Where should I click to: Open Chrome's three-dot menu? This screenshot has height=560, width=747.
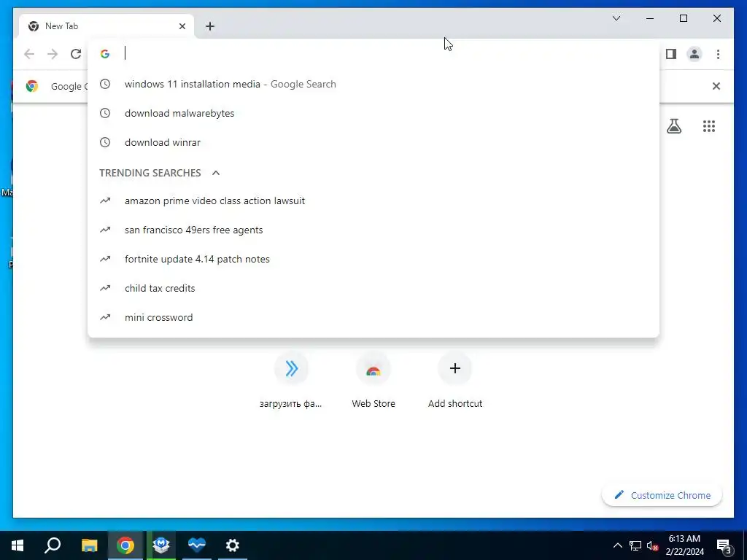718,54
